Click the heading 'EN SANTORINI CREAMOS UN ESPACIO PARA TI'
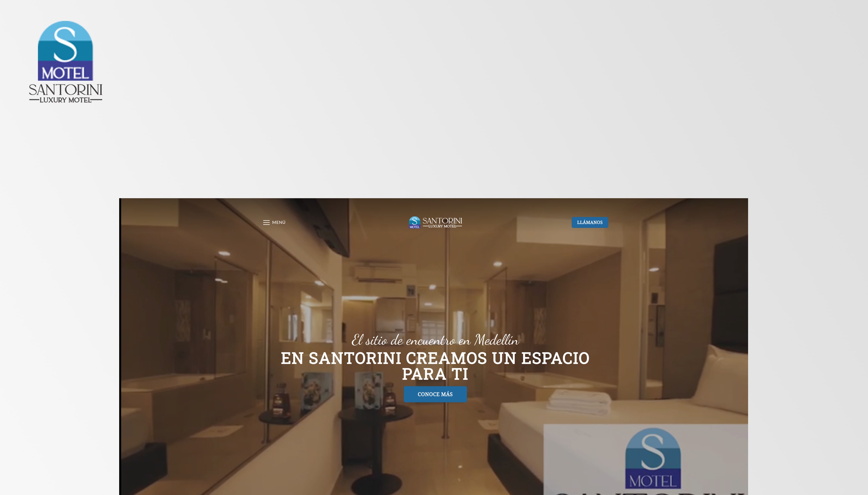The height and width of the screenshot is (495, 868). tap(435, 366)
